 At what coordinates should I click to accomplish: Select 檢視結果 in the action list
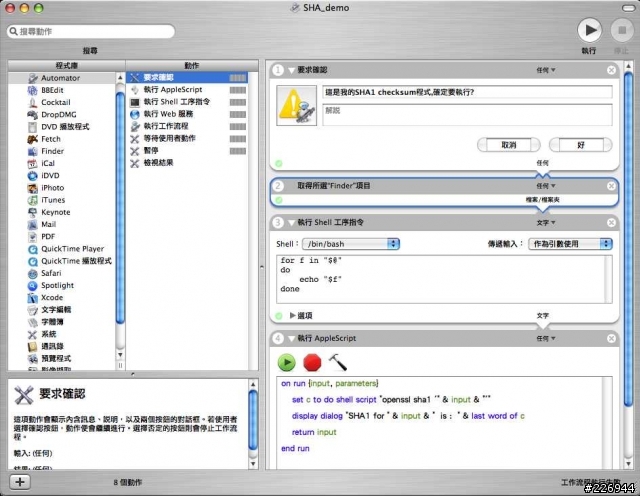[187, 163]
